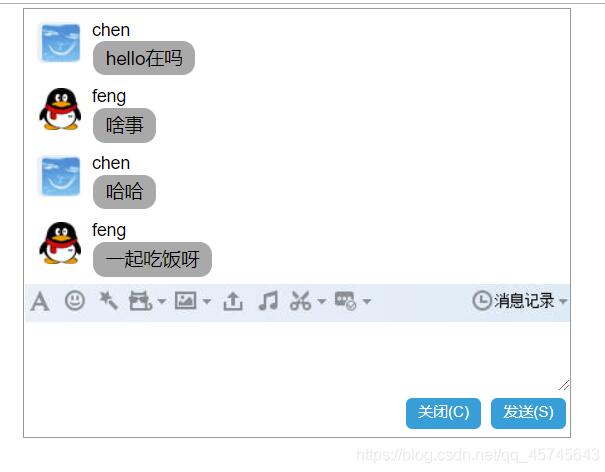Click the clock icon beside 消息记录

(482, 301)
